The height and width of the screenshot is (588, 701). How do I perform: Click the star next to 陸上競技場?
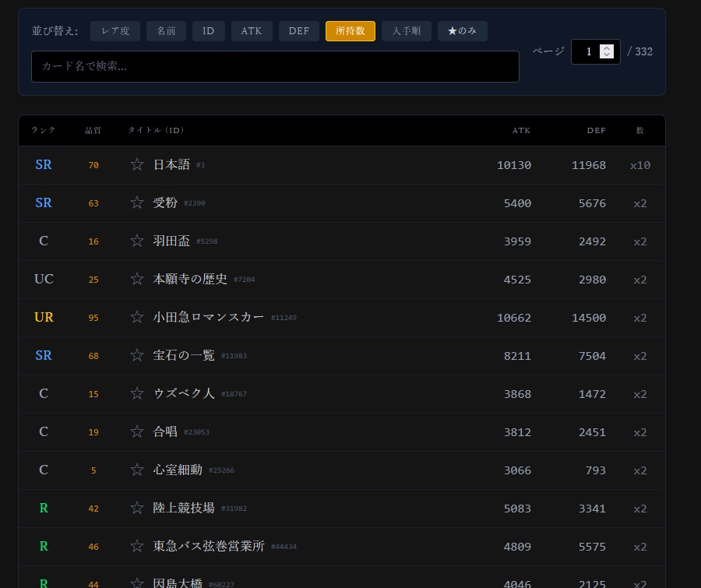click(x=137, y=508)
